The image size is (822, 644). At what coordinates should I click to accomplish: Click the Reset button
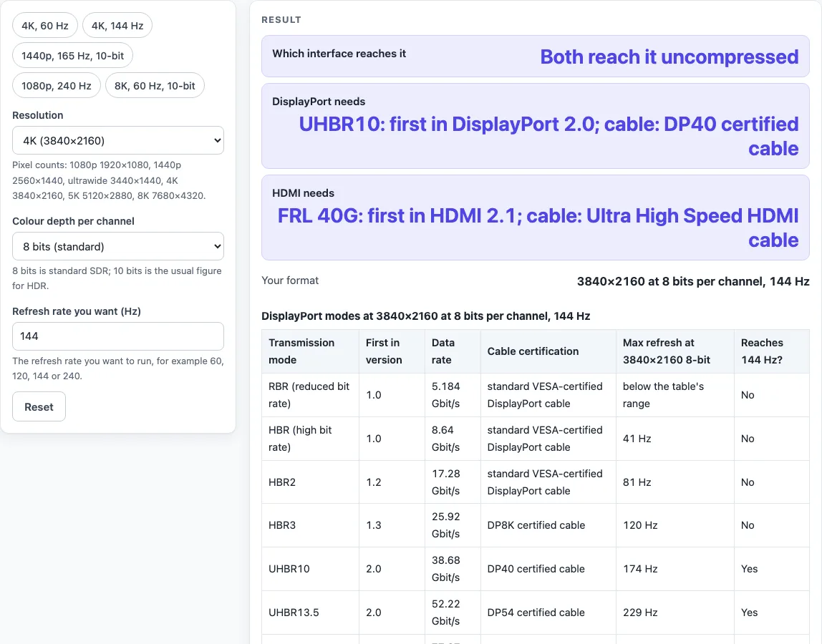pyautogui.click(x=39, y=406)
